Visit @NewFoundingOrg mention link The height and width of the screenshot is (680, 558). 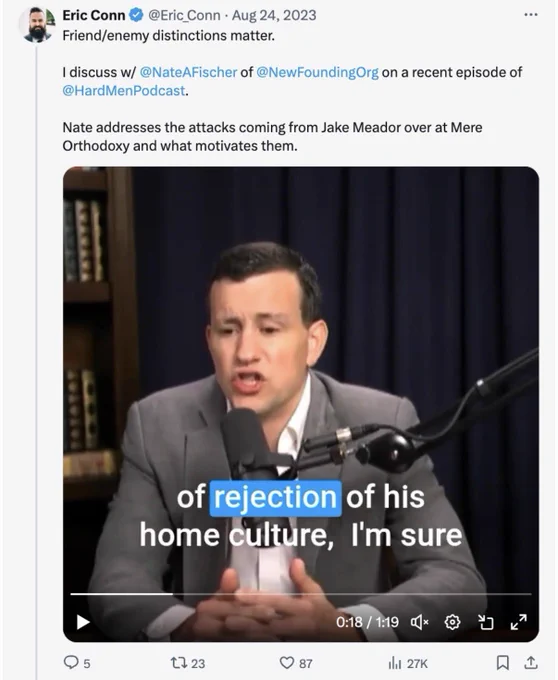click(317, 72)
